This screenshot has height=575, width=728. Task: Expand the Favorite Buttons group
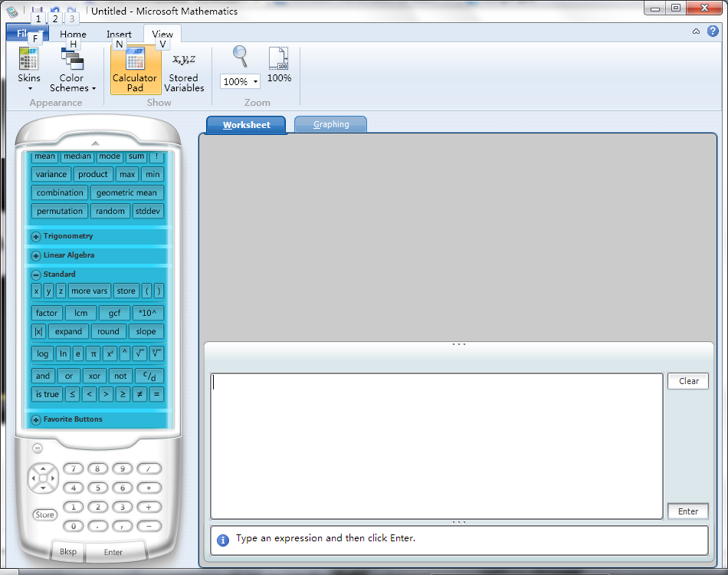click(36, 420)
